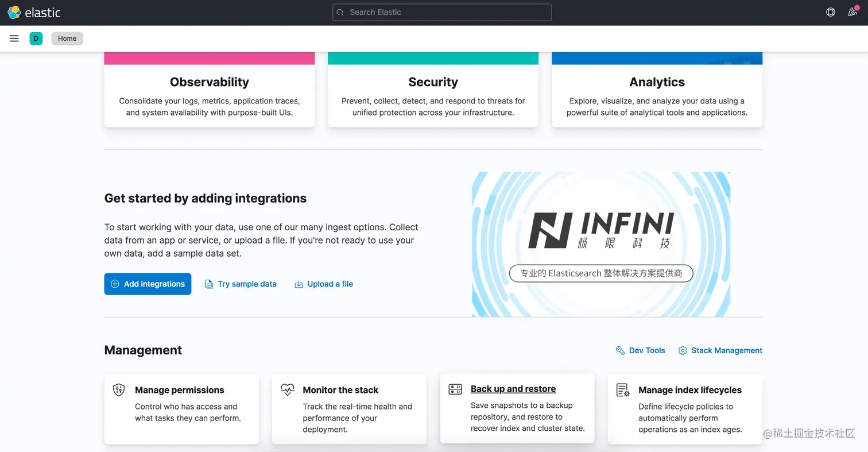Click the heartbeat icon on Monitor the stack card
The image size is (868, 452).
tap(287, 389)
